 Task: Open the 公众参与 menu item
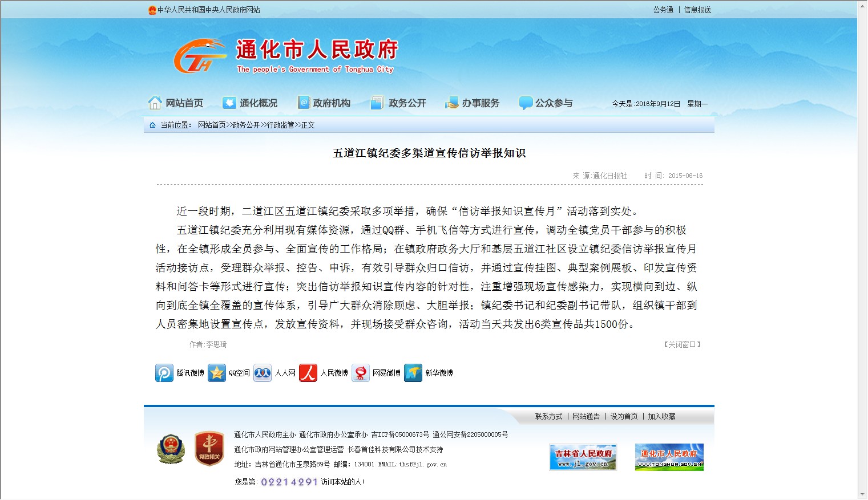click(546, 103)
